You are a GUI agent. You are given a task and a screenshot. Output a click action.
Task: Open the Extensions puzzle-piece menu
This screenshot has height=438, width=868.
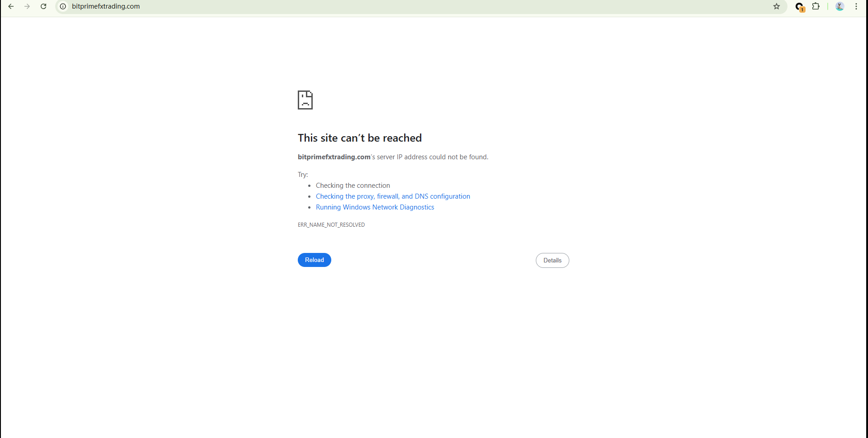click(x=816, y=6)
